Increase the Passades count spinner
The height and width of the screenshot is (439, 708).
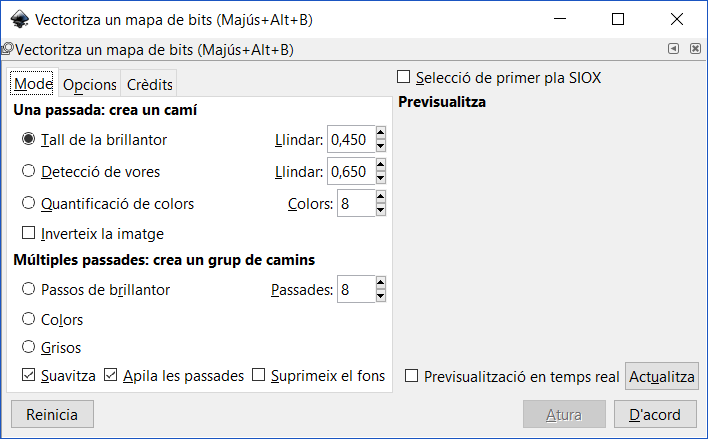click(380, 283)
